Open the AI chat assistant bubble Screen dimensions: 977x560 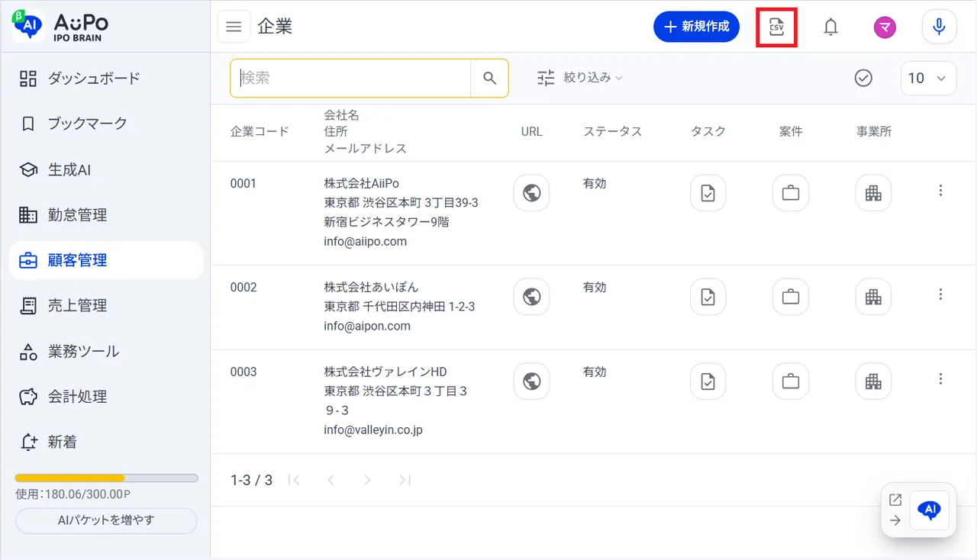[930, 510]
